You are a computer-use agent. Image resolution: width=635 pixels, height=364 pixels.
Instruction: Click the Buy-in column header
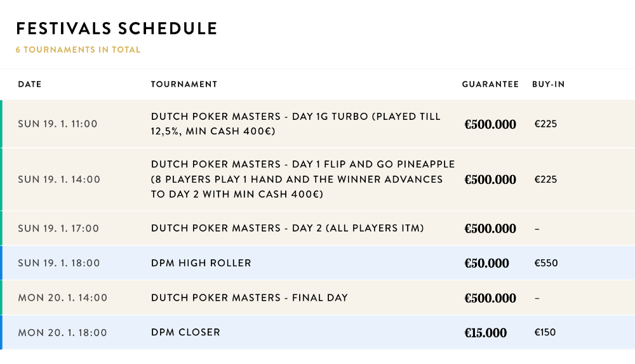[548, 84]
